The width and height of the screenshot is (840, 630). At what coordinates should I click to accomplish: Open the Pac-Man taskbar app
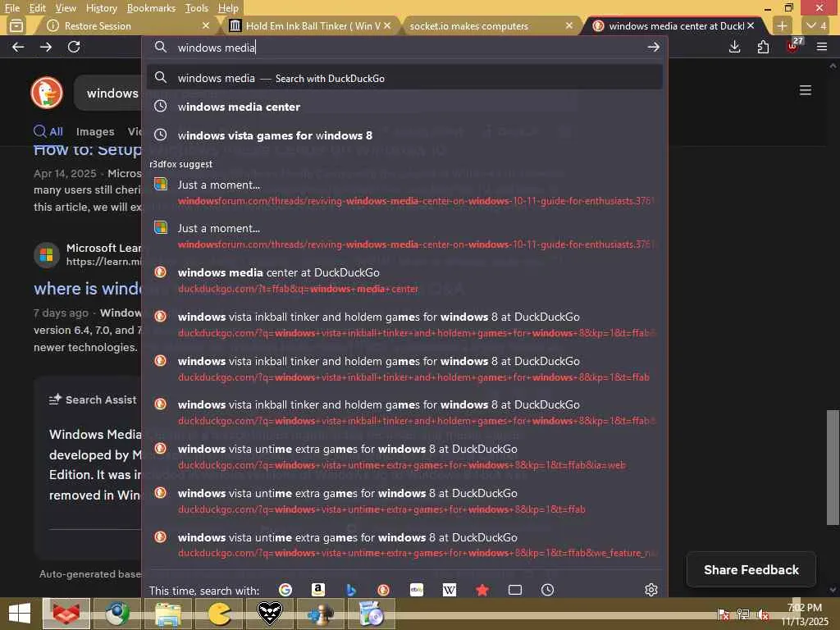pos(219,614)
